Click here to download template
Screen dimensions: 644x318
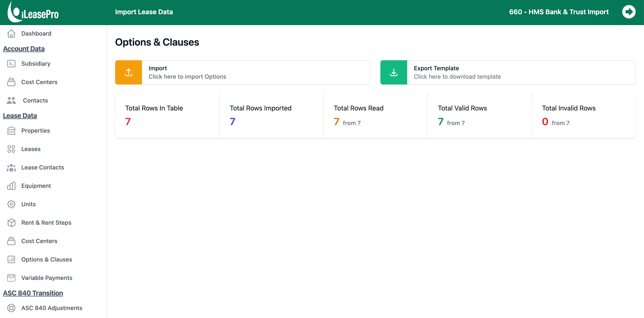(457, 77)
